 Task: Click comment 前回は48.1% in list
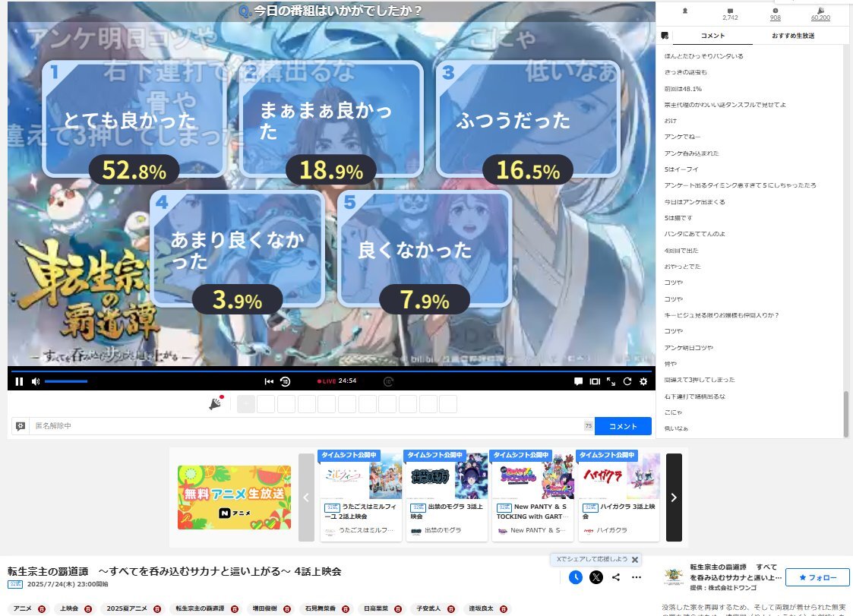pyautogui.click(x=683, y=89)
